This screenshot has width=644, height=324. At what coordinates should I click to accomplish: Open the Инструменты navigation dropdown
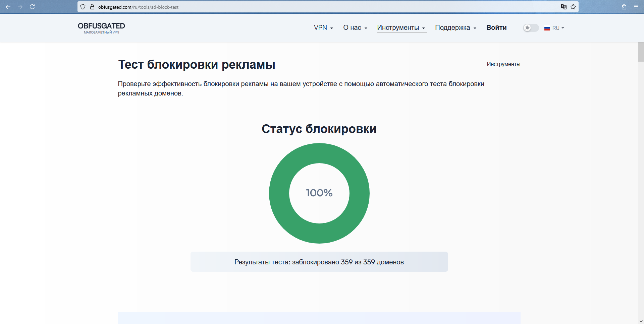401,27
